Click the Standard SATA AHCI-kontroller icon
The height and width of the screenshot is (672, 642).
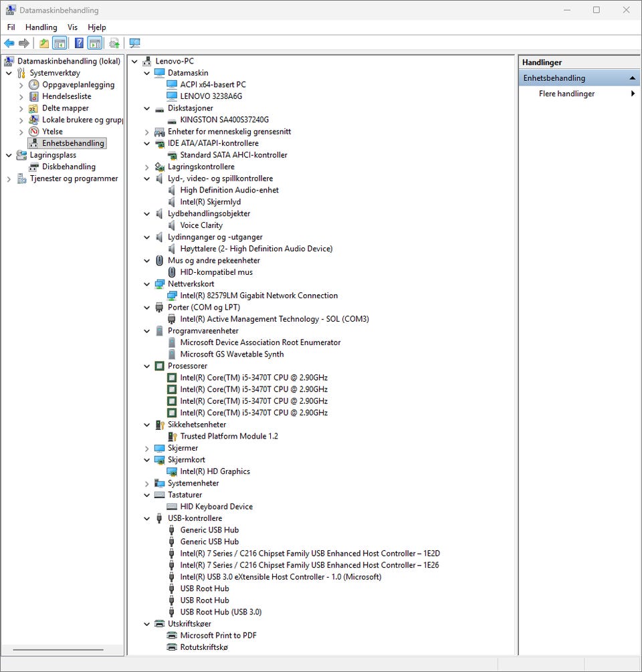[x=172, y=155]
